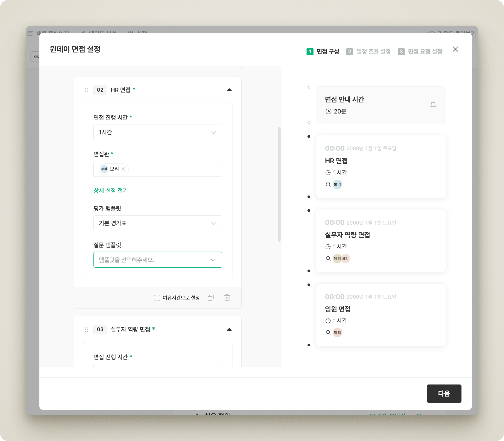Viewport: 504px width, 441px height.
Task: Click trash icon to delete HR 면접
Action: [227, 298]
